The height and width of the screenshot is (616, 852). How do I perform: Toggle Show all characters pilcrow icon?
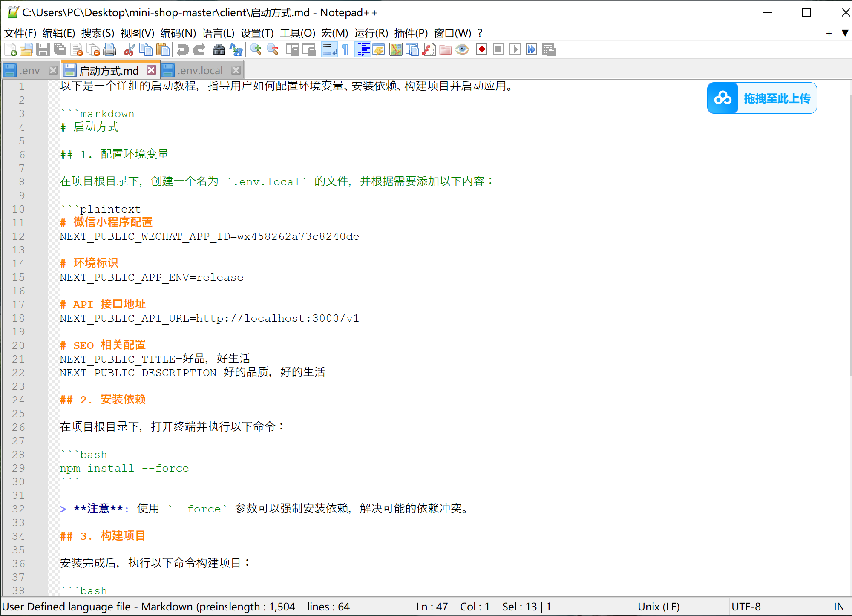click(x=345, y=50)
